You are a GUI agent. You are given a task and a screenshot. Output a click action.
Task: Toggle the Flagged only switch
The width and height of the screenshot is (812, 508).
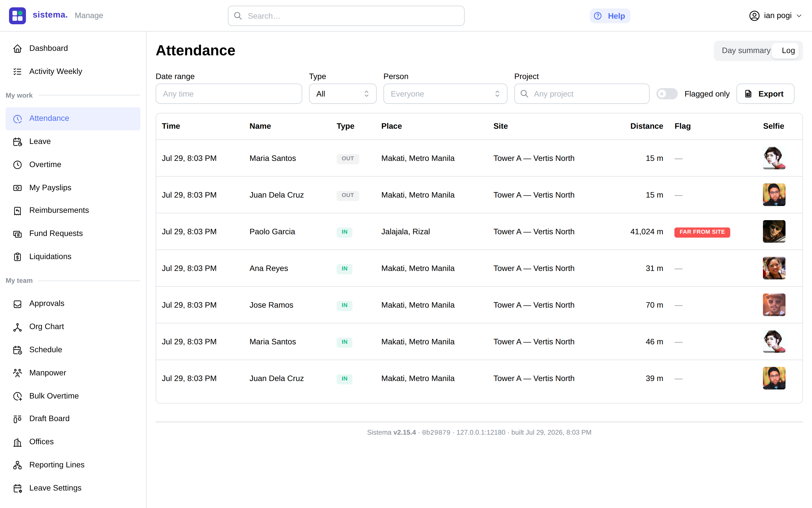click(667, 94)
